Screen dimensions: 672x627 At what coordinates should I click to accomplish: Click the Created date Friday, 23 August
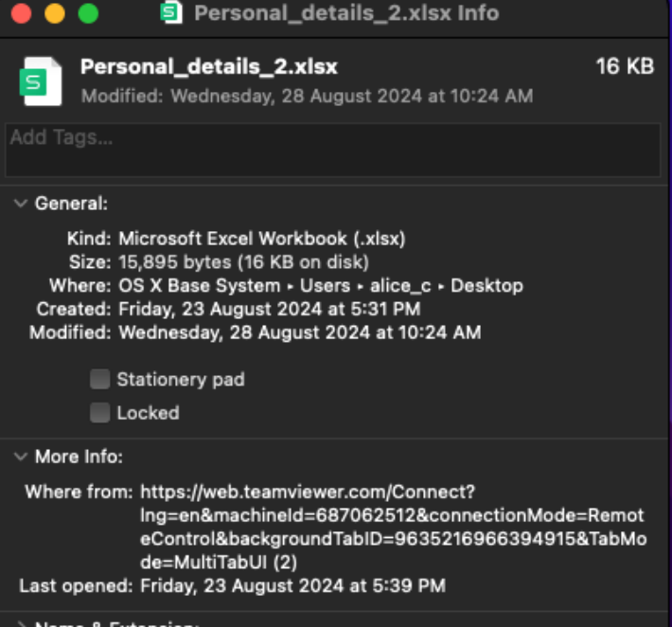coord(270,309)
